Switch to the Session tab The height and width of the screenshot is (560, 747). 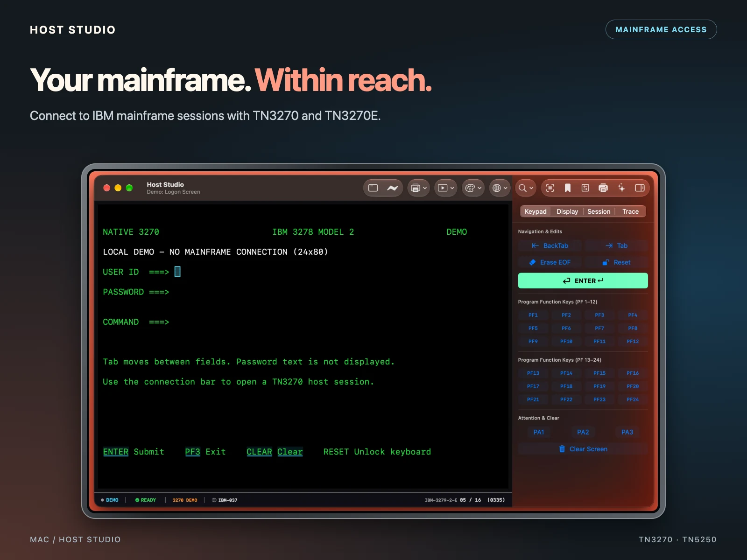pos(599,211)
